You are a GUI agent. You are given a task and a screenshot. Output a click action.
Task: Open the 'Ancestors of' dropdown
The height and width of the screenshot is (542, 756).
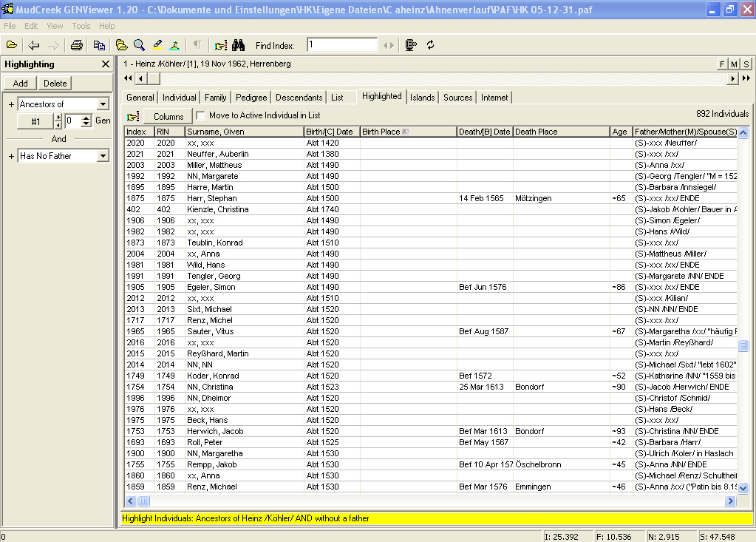click(103, 104)
